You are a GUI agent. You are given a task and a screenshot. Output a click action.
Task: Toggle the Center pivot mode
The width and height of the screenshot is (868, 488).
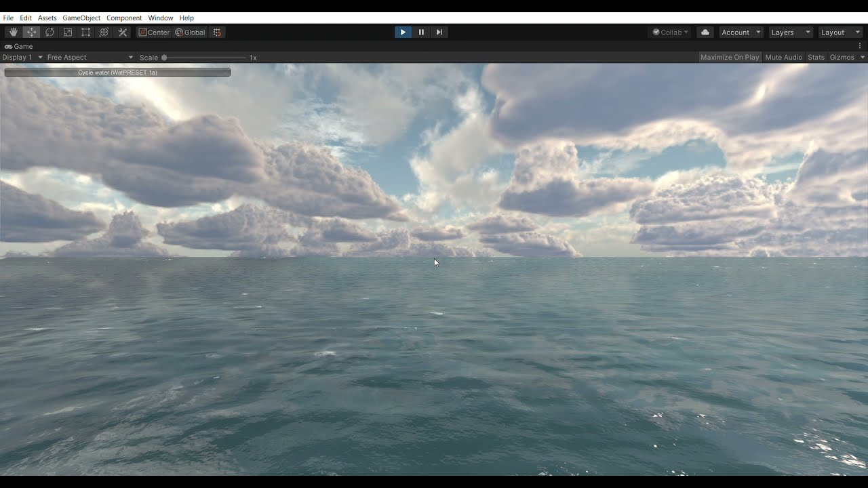(154, 33)
